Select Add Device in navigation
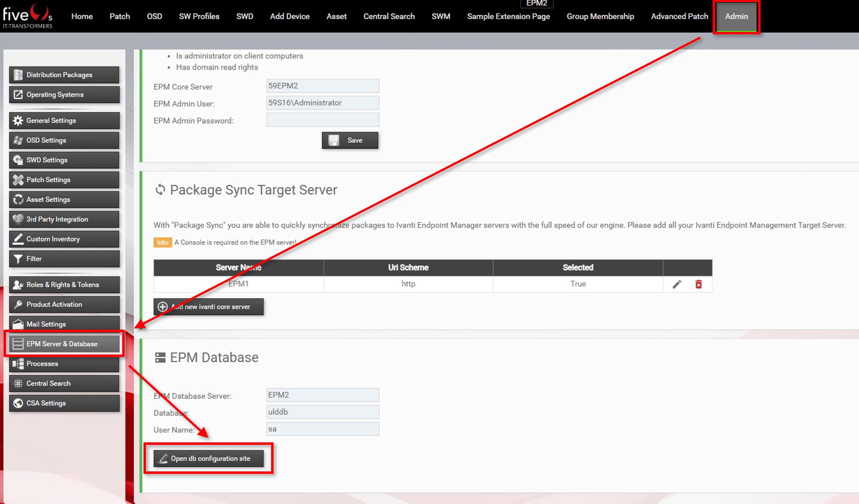This screenshot has height=504, width=859. (290, 16)
